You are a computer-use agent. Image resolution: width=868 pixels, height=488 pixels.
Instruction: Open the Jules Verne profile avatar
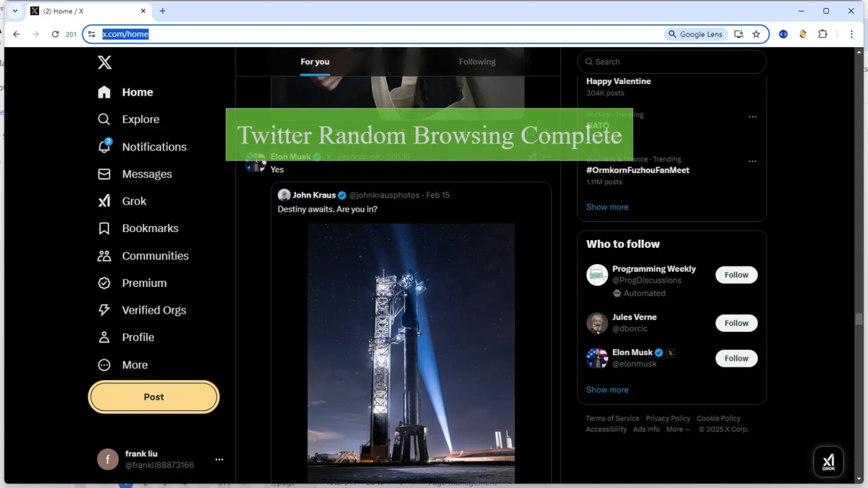pos(597,323)
